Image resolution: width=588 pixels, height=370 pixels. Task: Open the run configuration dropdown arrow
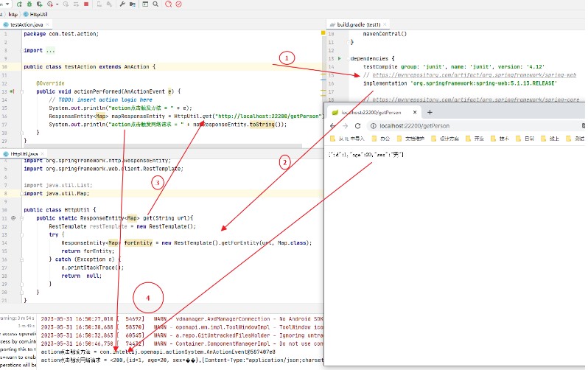(x=7, y=4)
